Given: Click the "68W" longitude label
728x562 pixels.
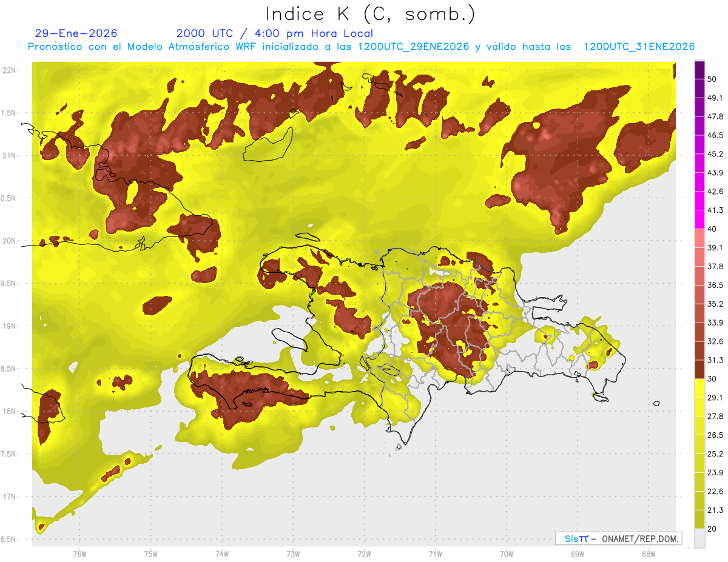Looking at the screenshot, I should (x=648, y=554).
